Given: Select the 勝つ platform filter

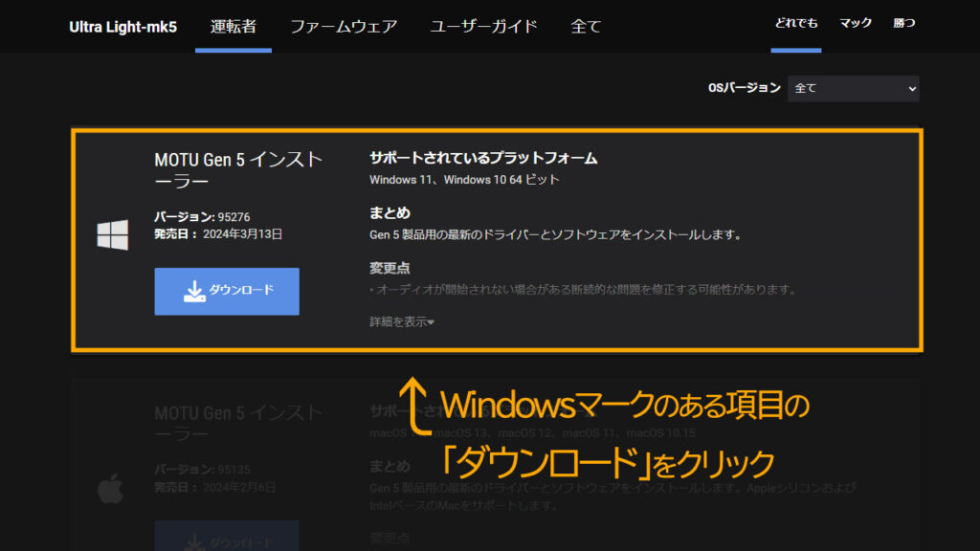Looking at the screenshot, I should click(x=903, y=23).
